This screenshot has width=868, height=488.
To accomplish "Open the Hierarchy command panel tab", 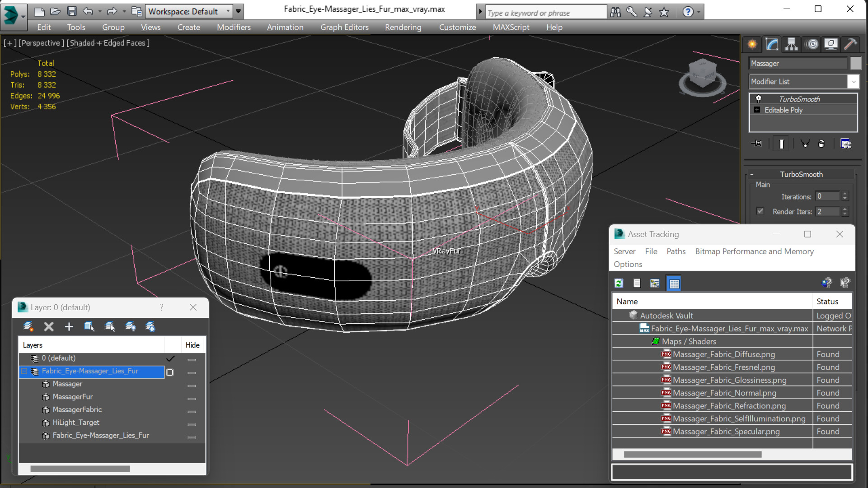I will tap(791, 44).
